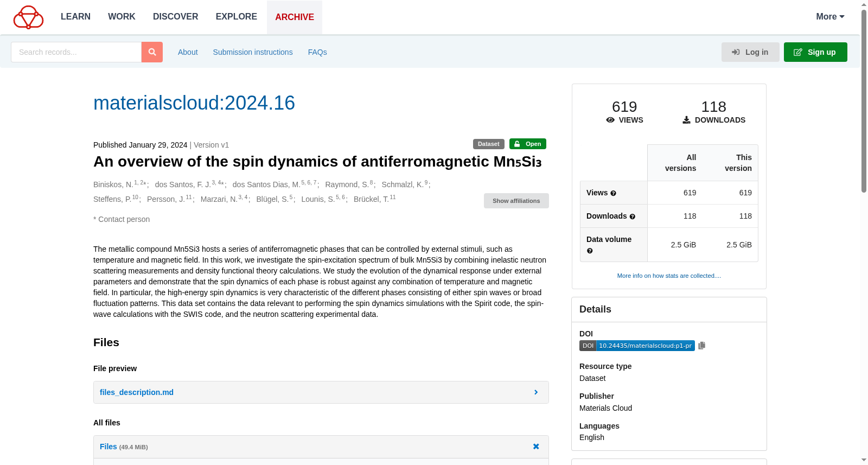Select the ARCHIVE tab
868x465 pixels.
(295, 17)
